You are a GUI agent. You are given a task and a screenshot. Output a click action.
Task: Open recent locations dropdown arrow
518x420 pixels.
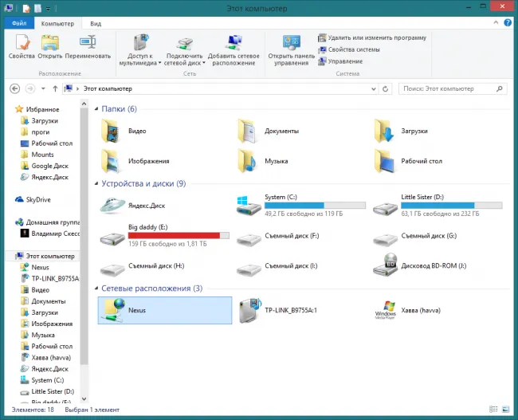coord(43,88)
